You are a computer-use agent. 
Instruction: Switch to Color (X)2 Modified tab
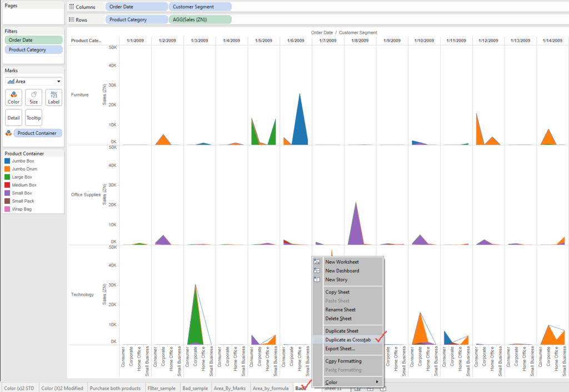62,388
